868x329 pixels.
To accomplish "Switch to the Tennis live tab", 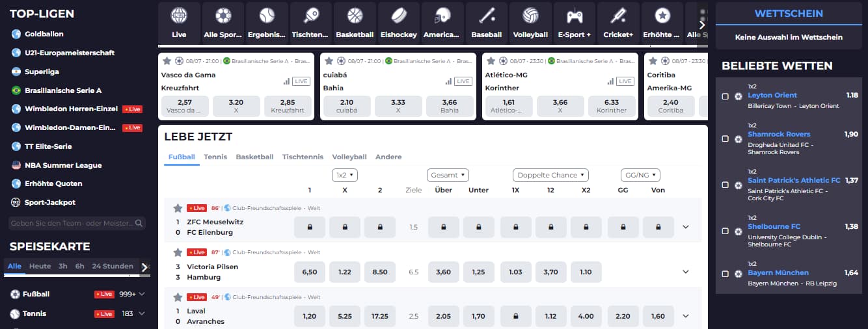I will point(215,157).
